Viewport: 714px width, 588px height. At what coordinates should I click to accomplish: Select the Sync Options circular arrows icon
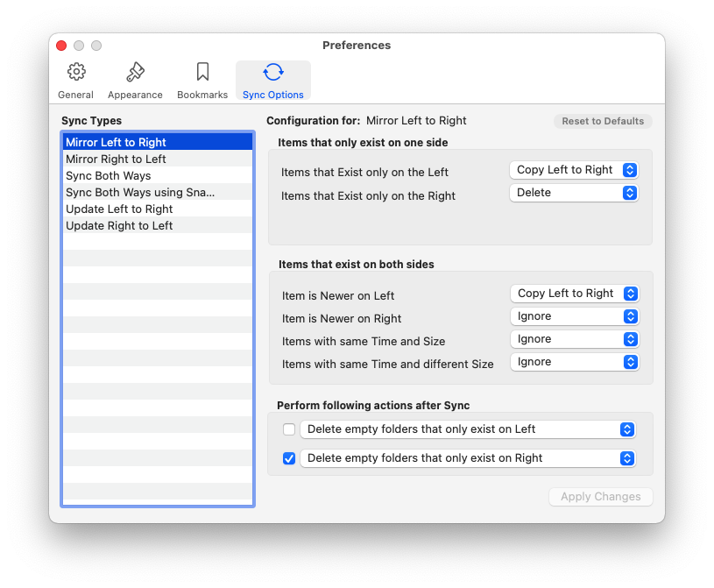pyautogui.click(x=273, y=73)
